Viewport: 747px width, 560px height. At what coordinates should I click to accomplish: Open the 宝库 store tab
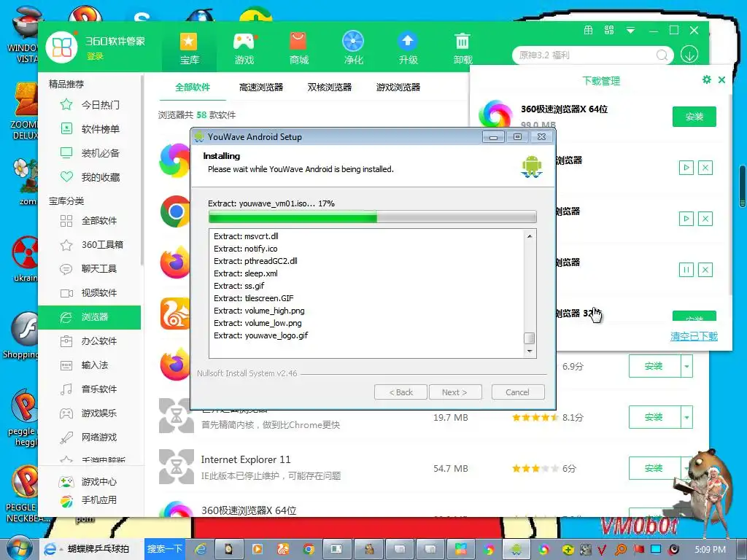click(189, 49)
